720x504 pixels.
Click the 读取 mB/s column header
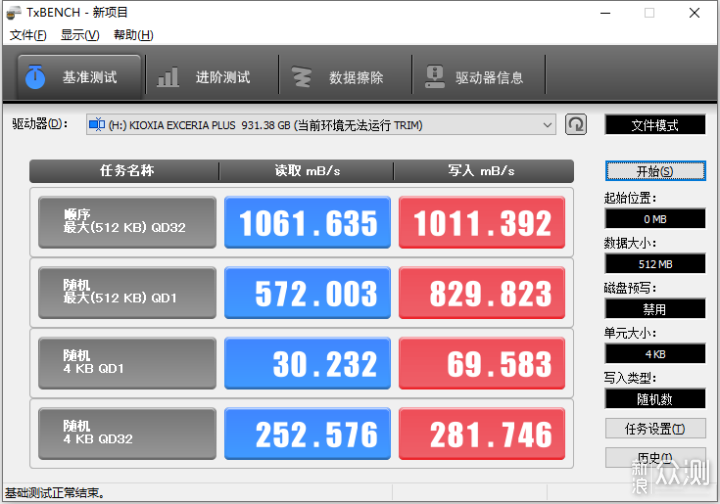point(306,171)
